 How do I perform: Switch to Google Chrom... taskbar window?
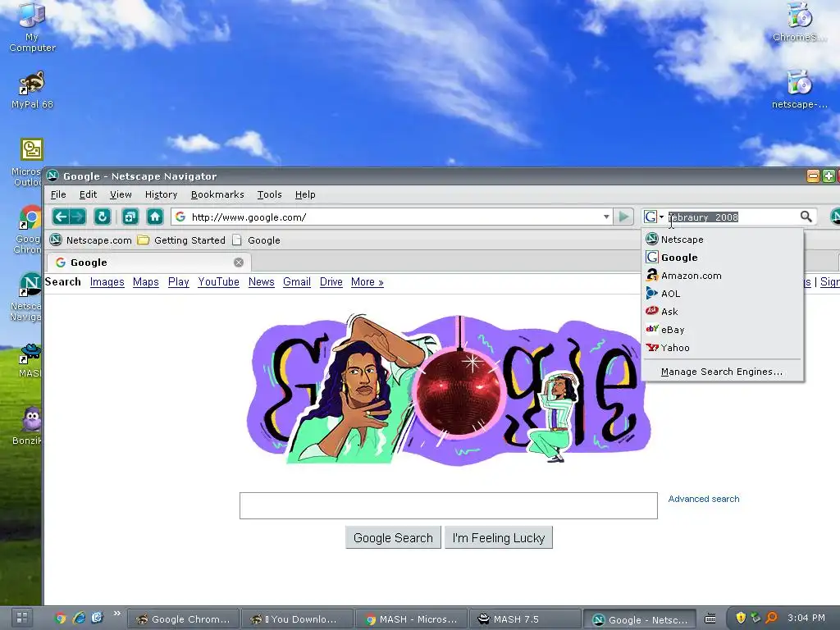(184, 619)
